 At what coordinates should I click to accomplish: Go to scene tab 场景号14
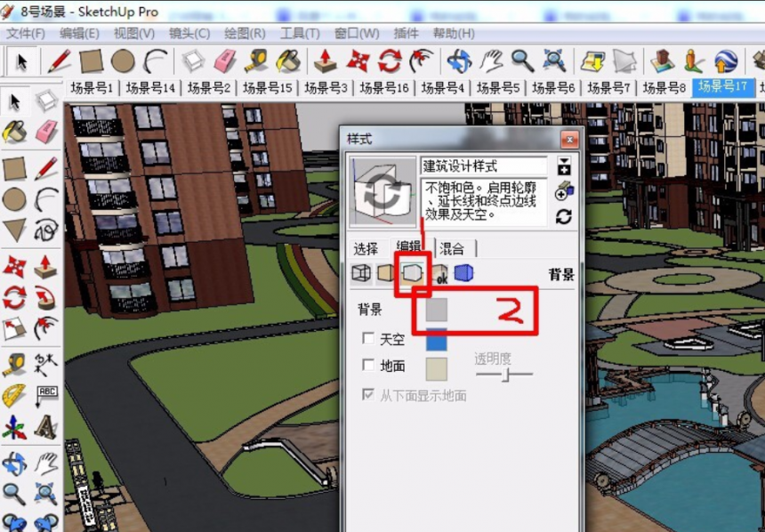(150, 88)
